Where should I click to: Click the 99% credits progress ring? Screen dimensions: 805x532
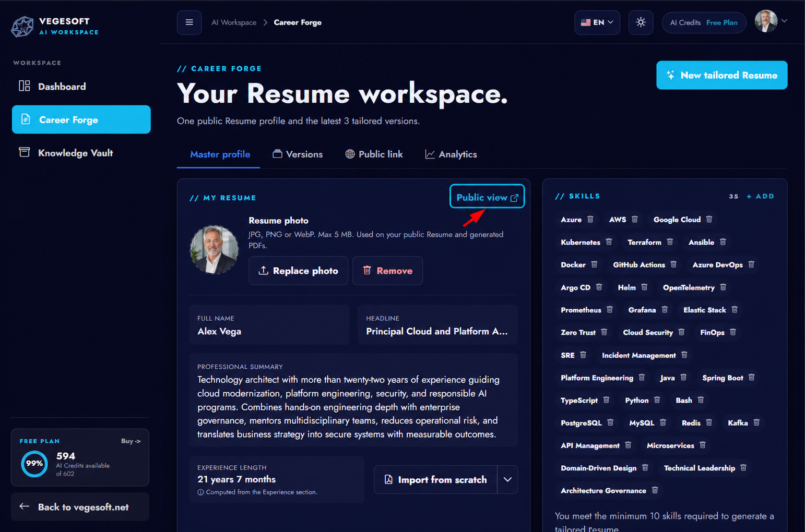tap(34, 464)
